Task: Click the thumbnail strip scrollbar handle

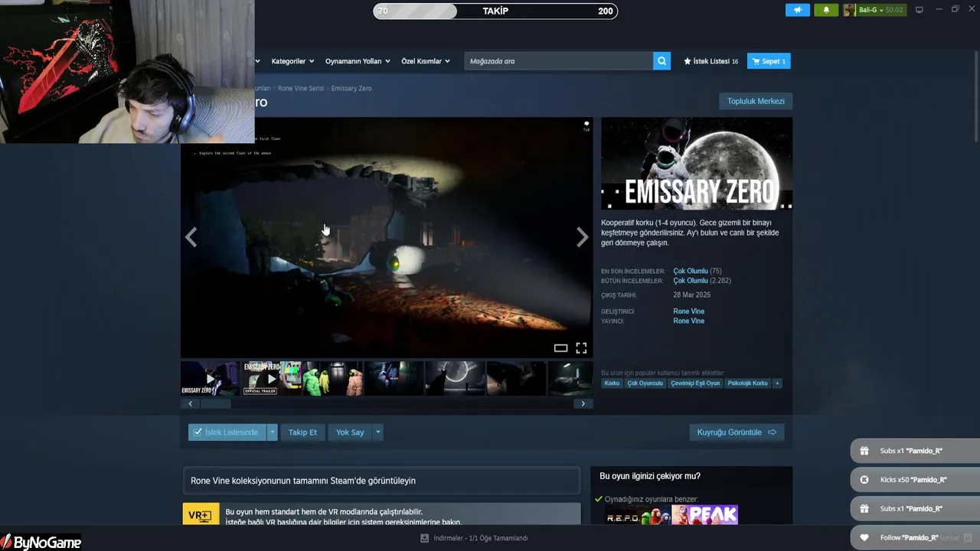Action: pyautogui.click(x=215, y=404)
